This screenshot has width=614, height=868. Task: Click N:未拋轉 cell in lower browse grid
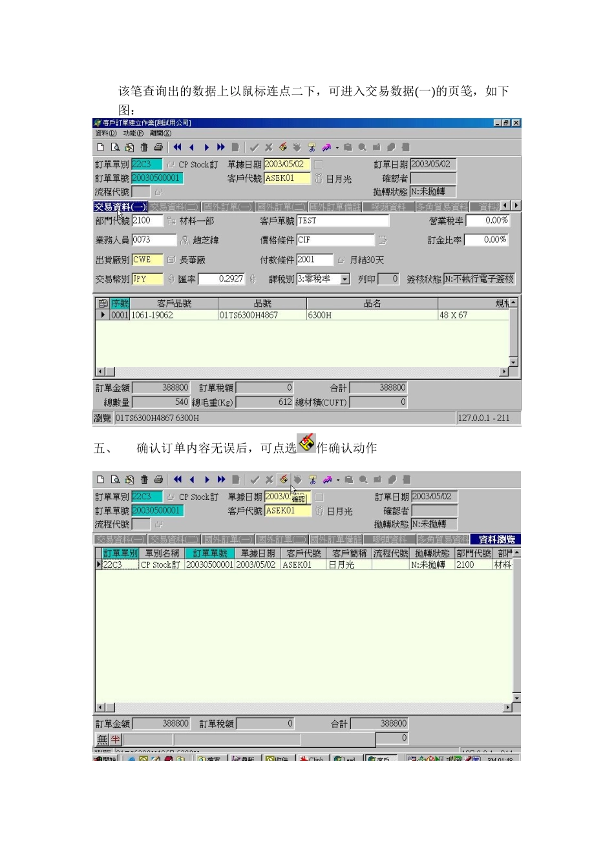click(x=432, y=564)
